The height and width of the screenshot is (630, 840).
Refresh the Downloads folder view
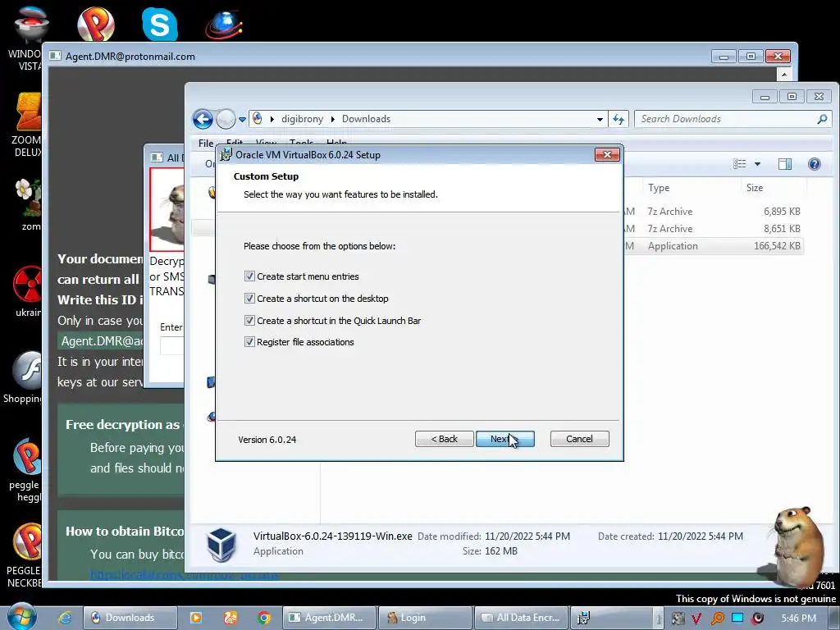click(619, 119)
